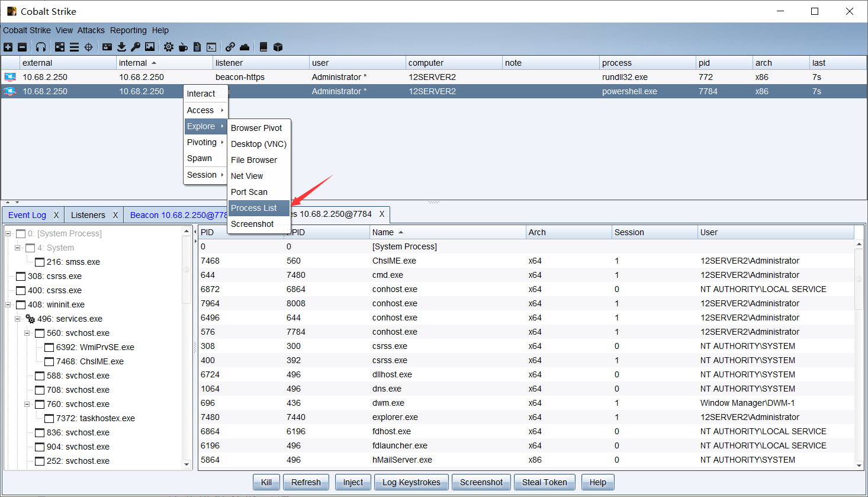Close the Processes 10.68.2.250@7784 tab
The height and width of the screenshot is (497, 868).
382,214
